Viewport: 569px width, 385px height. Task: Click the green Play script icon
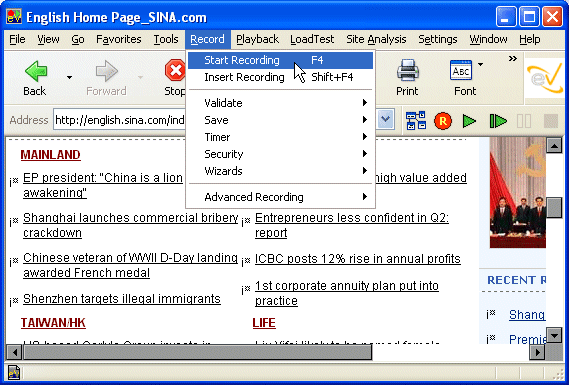tap(469, 121)
